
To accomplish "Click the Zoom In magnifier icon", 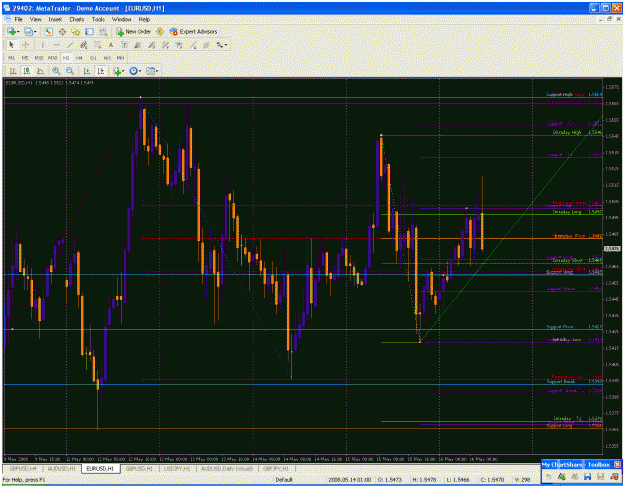I will pos(56,71).
